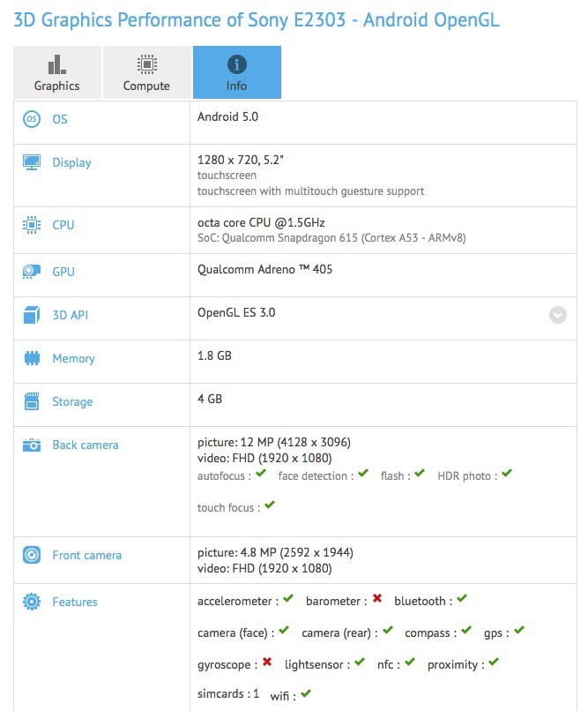Click the Back camera icon
Screen dimensions: 588x711
click(32, 445)
